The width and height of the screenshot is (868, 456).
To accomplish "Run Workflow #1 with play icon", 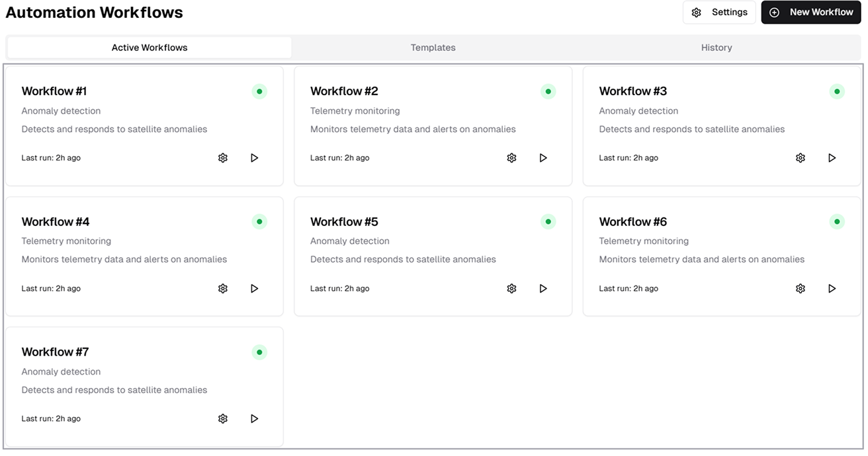I will (x=254, y=158).
